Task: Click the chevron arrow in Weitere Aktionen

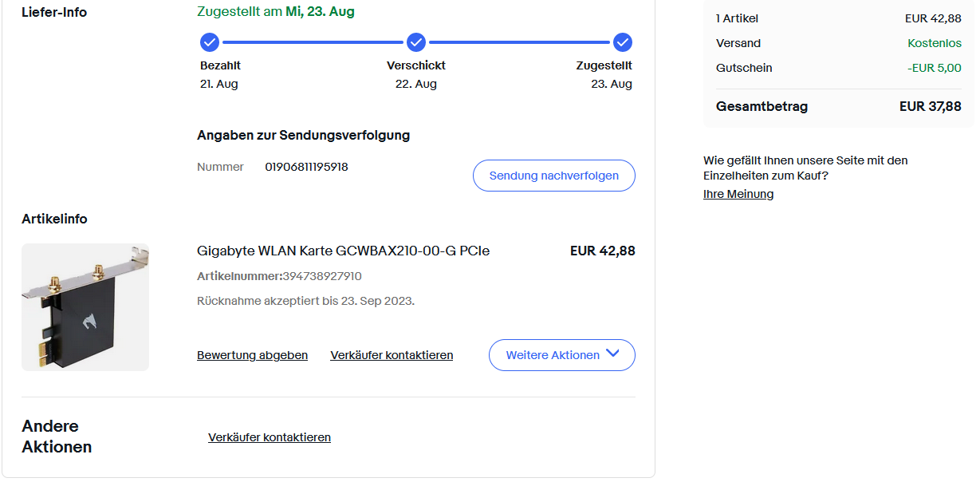Action: click(x=612, y=354)
